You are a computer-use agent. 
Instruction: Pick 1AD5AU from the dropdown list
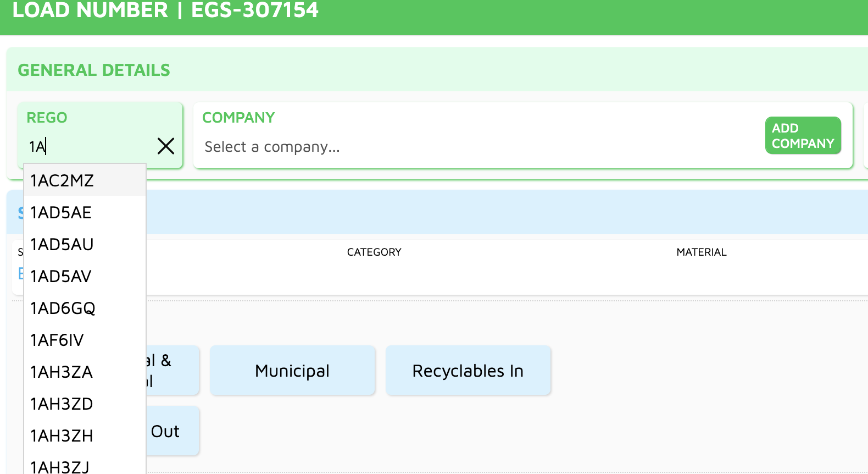pyautogui.click(x=62, y=245)
